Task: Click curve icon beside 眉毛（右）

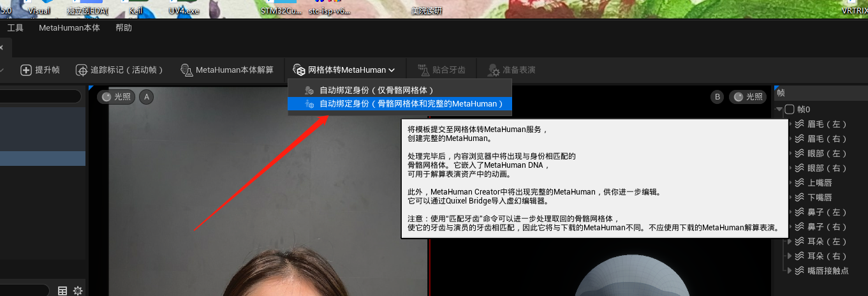Action: click(800, 138)
